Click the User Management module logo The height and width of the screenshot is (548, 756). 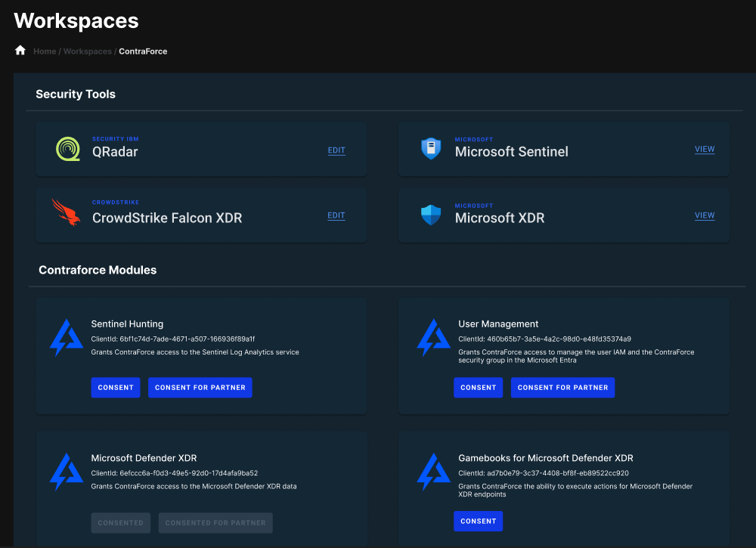point(434,338)
